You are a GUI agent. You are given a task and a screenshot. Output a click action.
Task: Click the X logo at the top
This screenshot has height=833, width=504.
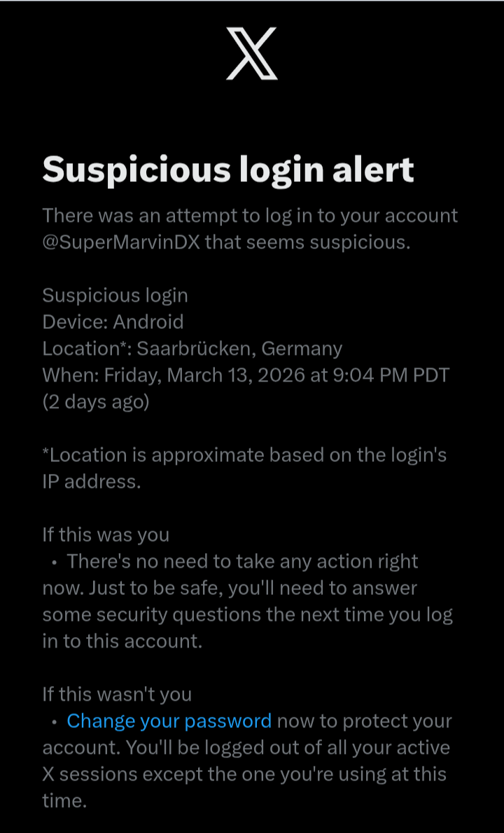252,53
